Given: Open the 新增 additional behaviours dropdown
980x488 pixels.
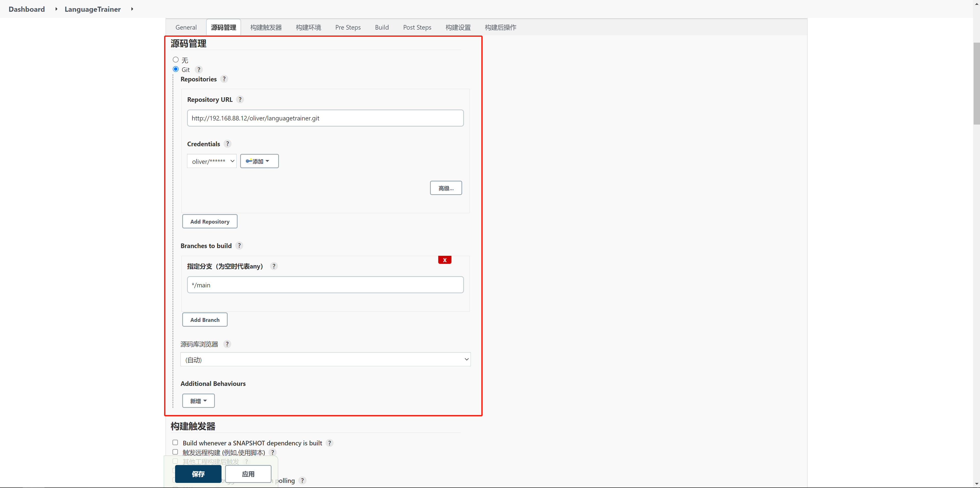Looking at the screenshot, I should pyautogui.click(x=199, y=401).
